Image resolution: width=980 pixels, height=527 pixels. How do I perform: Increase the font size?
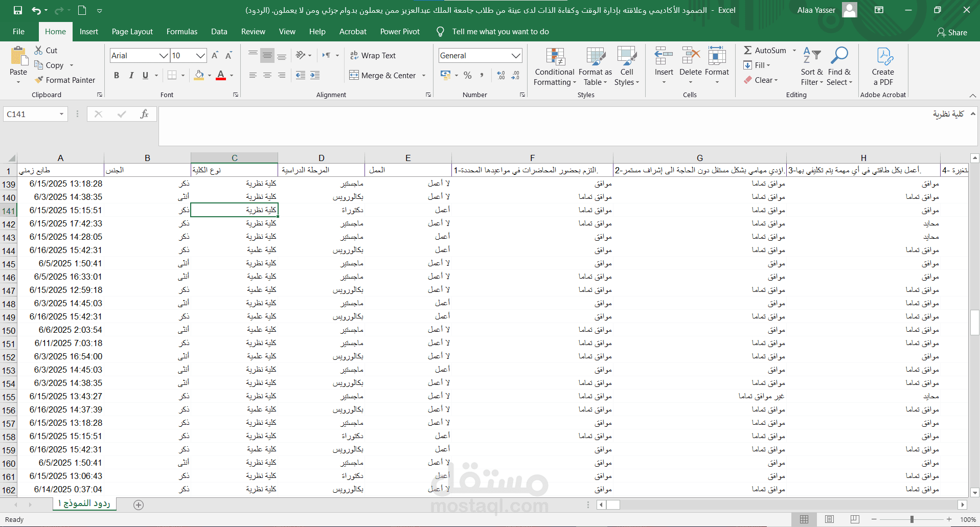point(215,55)
